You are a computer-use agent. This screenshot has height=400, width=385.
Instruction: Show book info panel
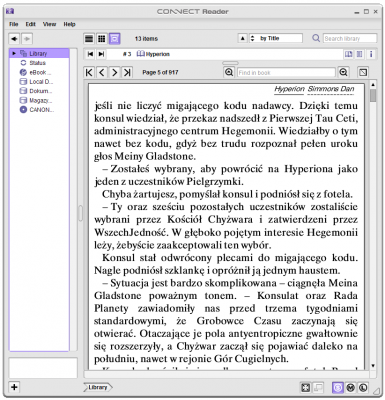click(371, 54)
